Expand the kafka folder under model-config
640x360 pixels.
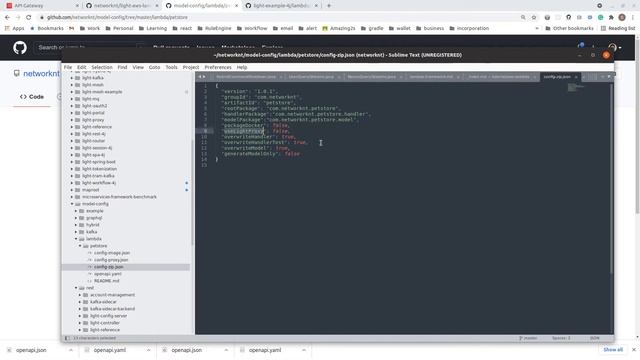[x=76, y=232]
